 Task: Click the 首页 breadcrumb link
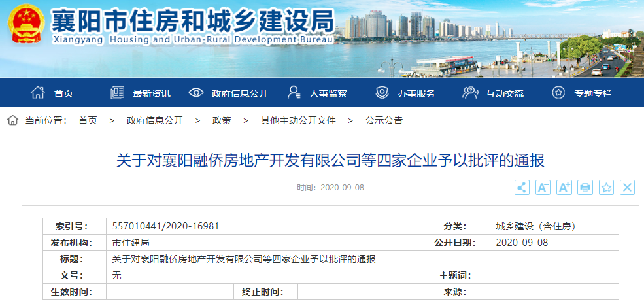pyautogui.click(x=88, y=120)
